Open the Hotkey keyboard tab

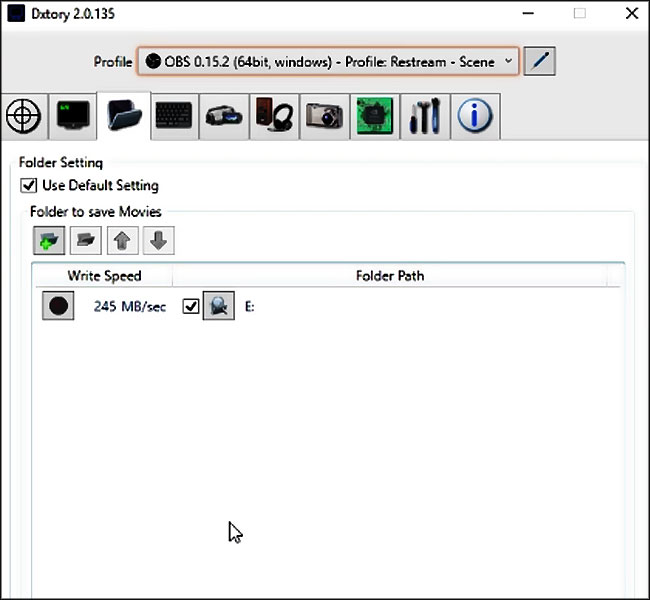(175, 116)
